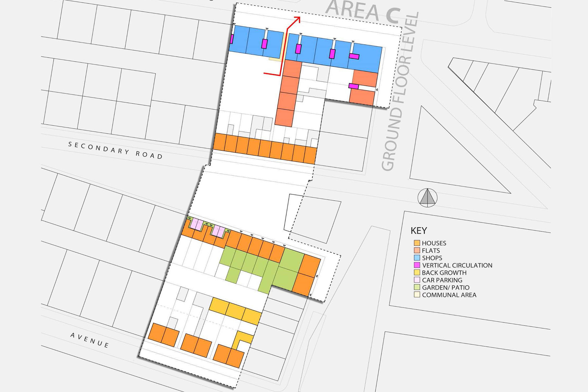Click the HOUSES orange key swatch
The width and height of the screenshot is (588, 392).
(x=417, y=243)
